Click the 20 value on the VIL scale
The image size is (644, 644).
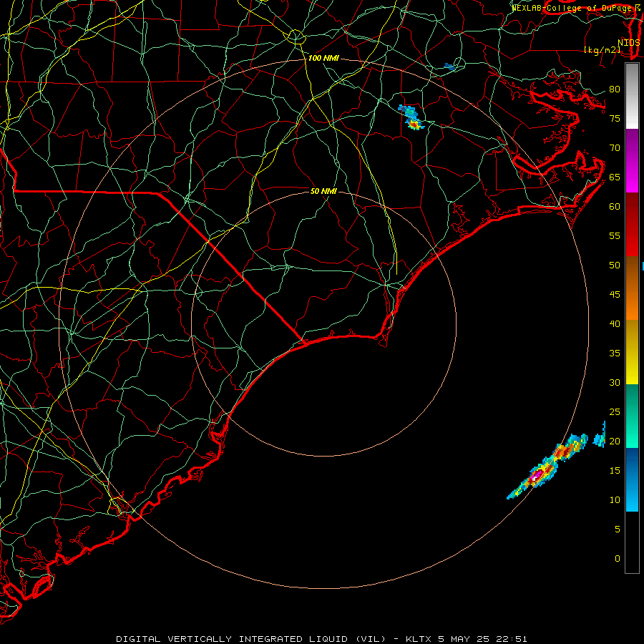615,441
